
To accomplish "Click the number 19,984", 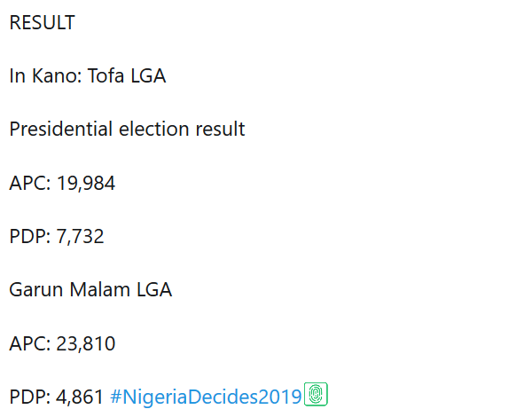I will click(86, 183).
